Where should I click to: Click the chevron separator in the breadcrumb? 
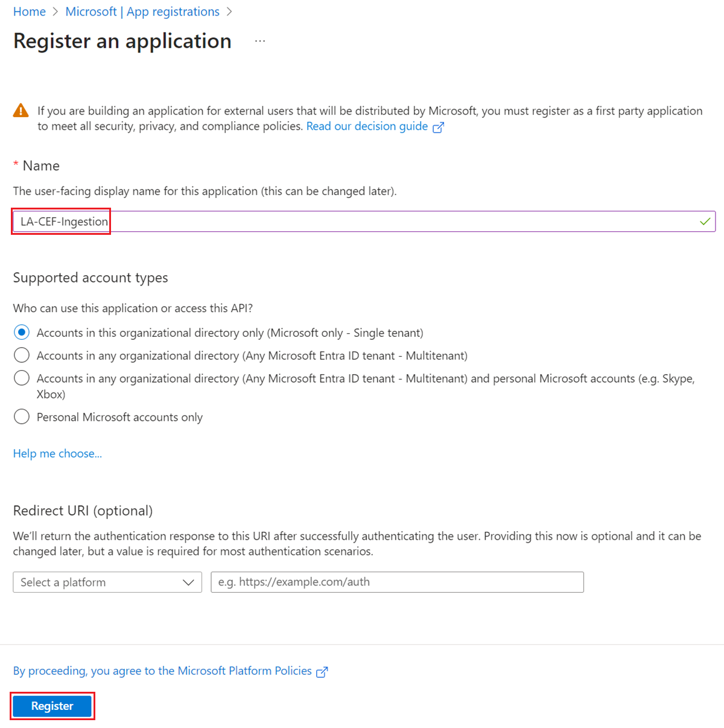pyautogui.click(x=54, y=11)
